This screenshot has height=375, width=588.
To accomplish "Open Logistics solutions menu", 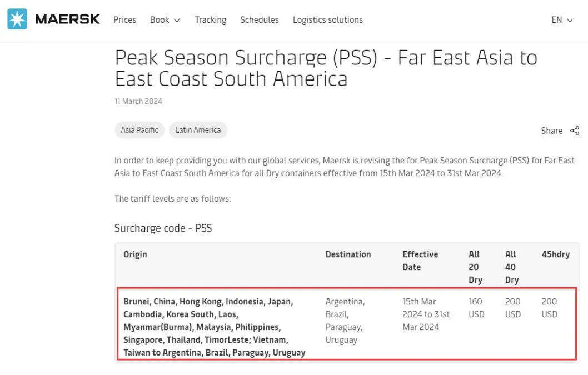I will (x=328, y=20).
